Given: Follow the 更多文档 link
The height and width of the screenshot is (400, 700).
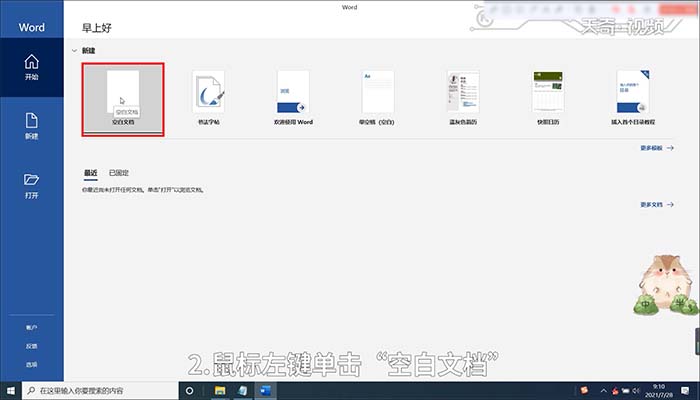Looking at the screenshot, I should click(x=657, y=204).
